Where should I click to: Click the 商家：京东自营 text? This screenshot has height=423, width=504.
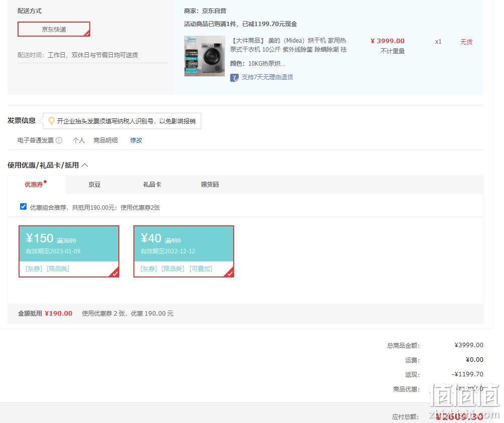click(205, 11)
